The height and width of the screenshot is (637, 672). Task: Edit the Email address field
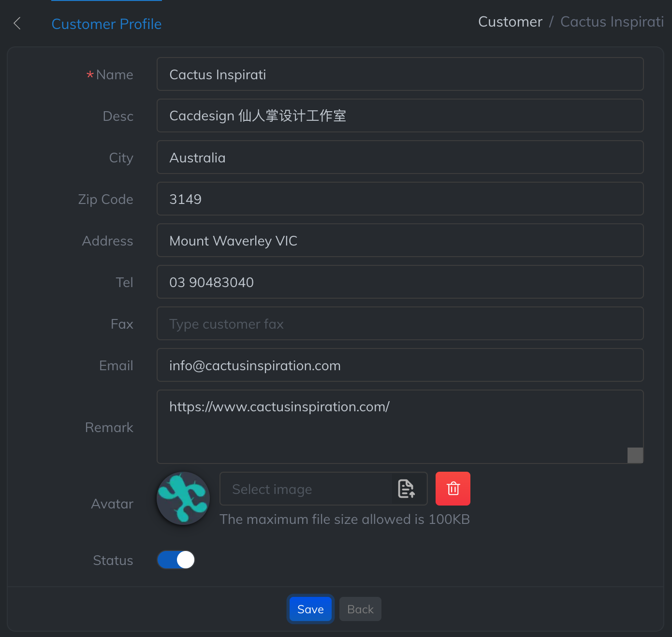pos(400,365)
